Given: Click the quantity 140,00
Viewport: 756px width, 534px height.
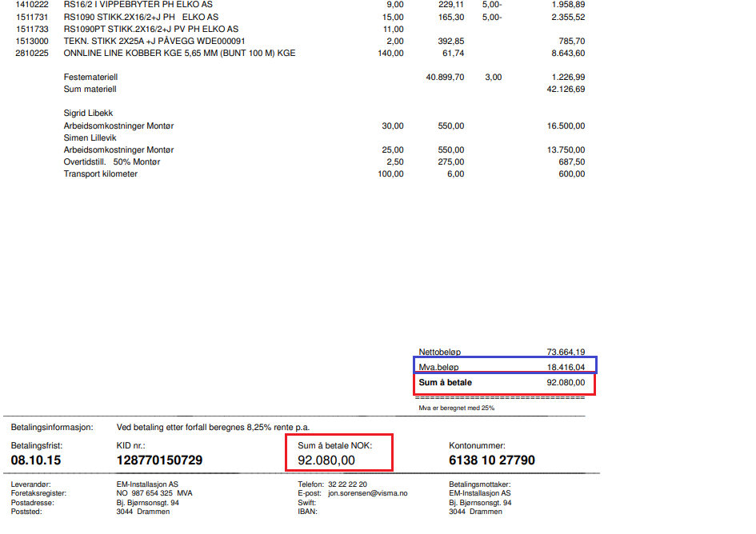Looking at the screenshot, I should pyautogui.click(x=390, y=53).
